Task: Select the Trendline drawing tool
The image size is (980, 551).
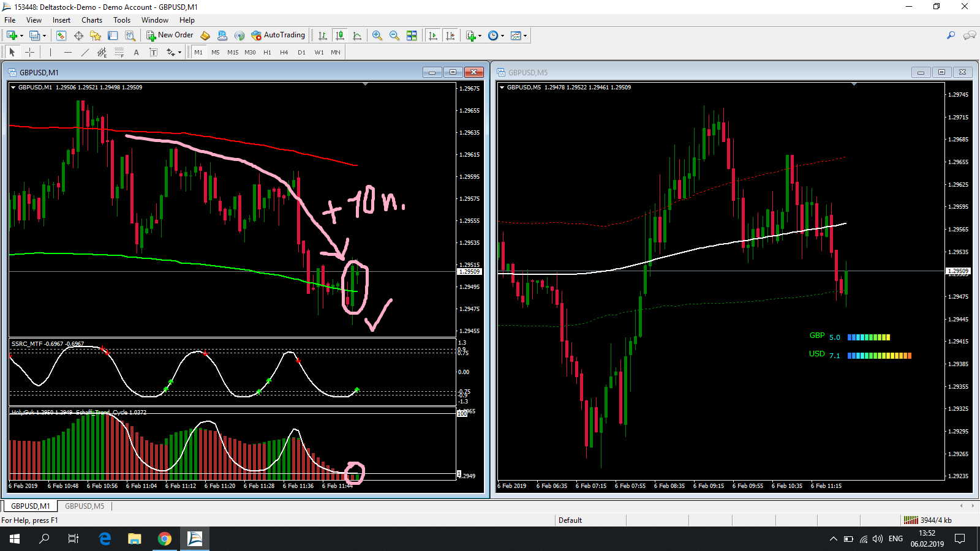Action: (x=85, y=53)
